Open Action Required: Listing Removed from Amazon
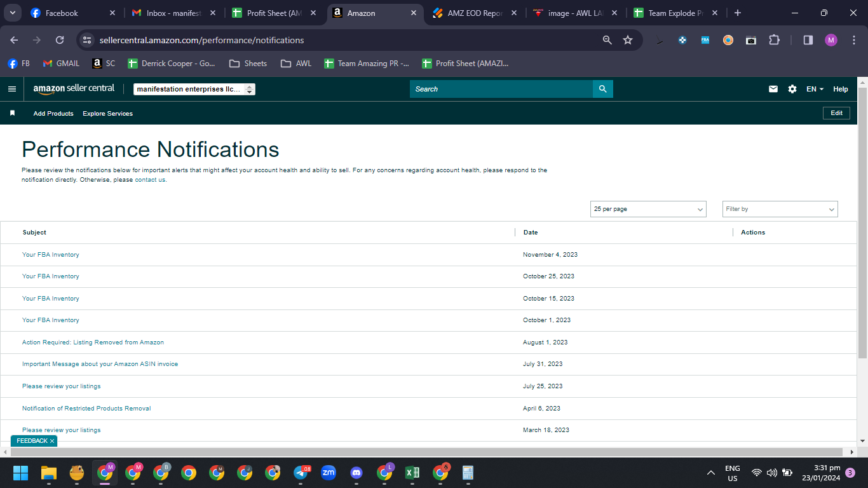The height and width of the screenshot is (488, 868). click(x=93, y=342)
